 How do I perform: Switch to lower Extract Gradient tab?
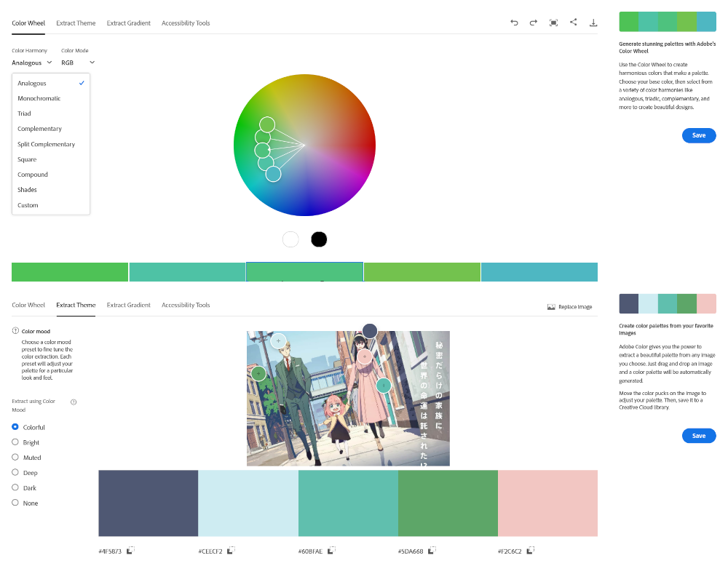(129, 305)
